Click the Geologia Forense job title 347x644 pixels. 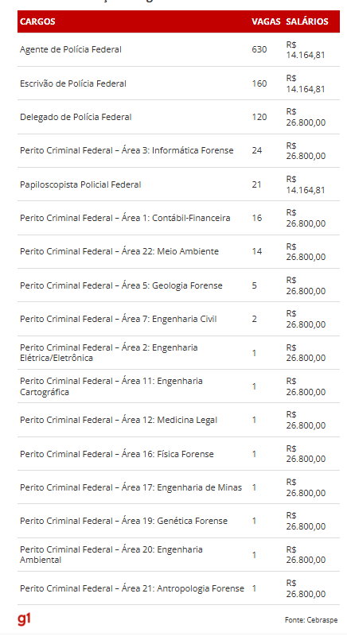121,285
